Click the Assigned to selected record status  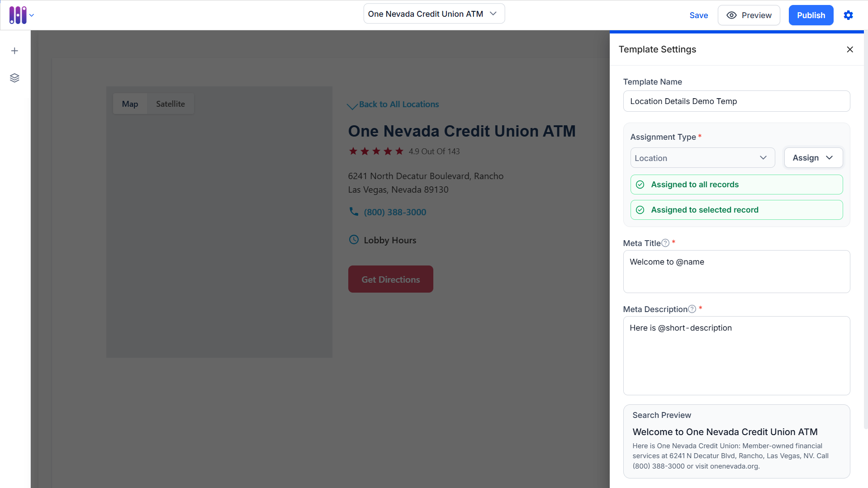[x=736, y=210]
